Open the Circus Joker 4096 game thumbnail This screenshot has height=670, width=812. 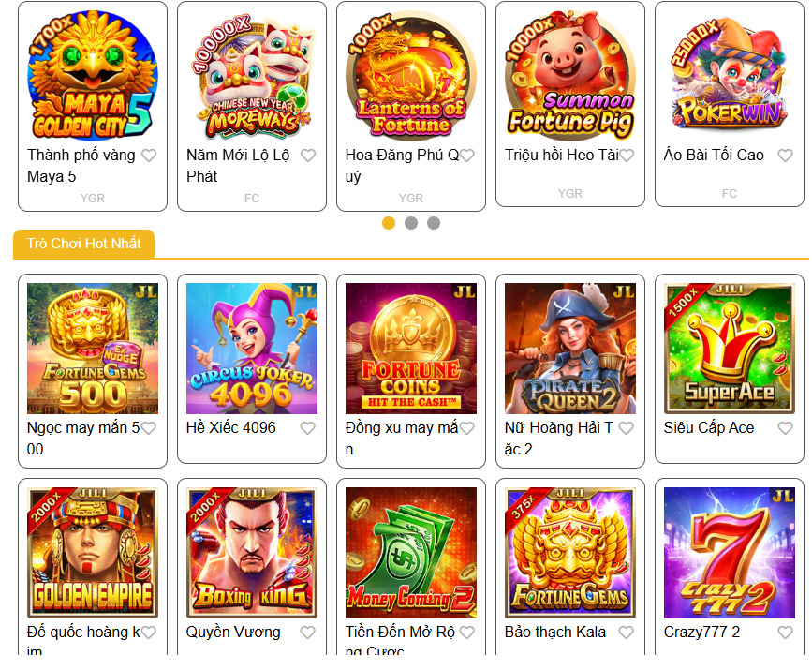click(x=252, y=349)
